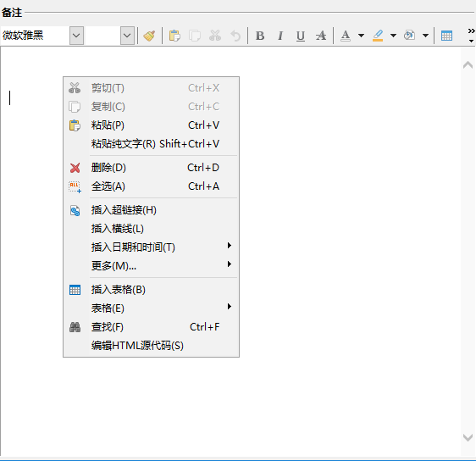
Task: Expand toolbar overflow chevron
Action: (x=471, y=31)
